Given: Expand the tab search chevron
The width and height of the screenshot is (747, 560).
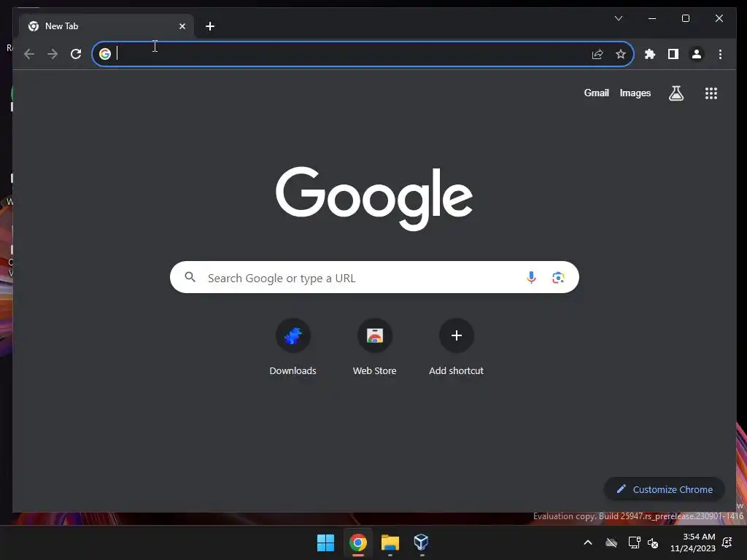Looking at the screenshot, I should pos(619,18).
